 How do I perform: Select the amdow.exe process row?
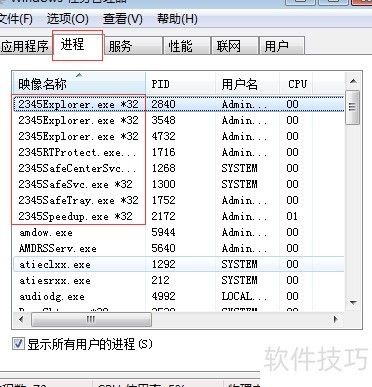click(x=179, y=232)
